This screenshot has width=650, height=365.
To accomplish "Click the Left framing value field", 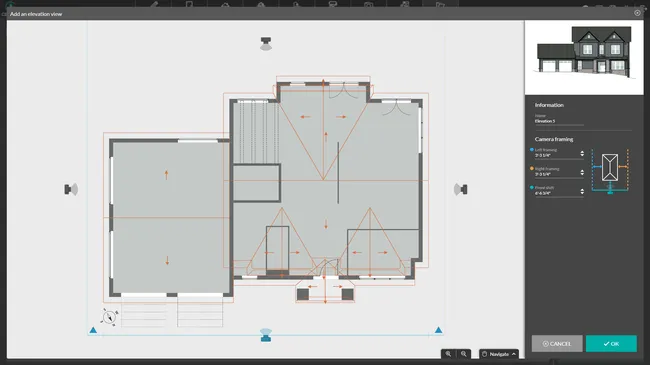I will pyautogui.click(x=556, y=155).
